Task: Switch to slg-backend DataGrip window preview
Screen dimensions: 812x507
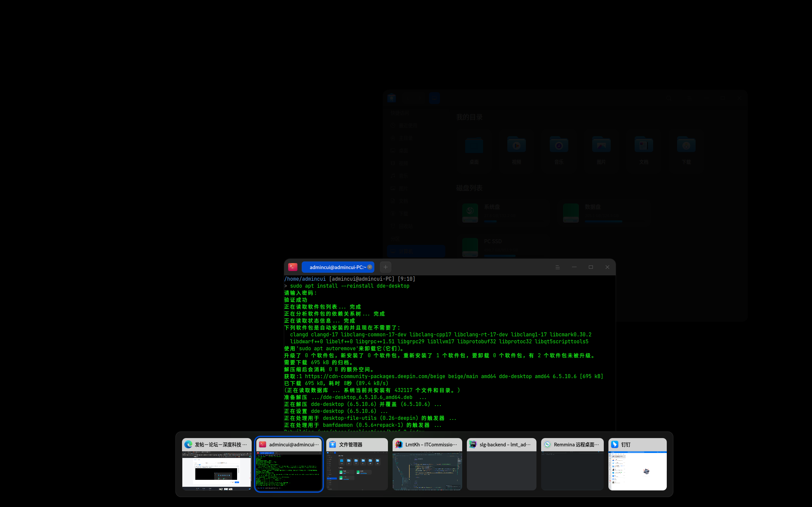Action: click(501, 464)
